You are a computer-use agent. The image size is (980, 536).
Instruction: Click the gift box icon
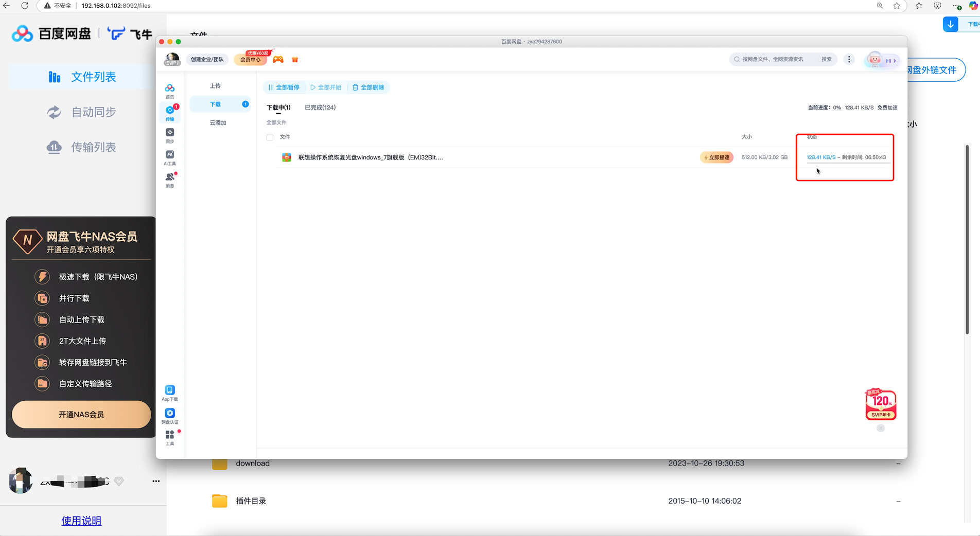(x=295, y=60)
